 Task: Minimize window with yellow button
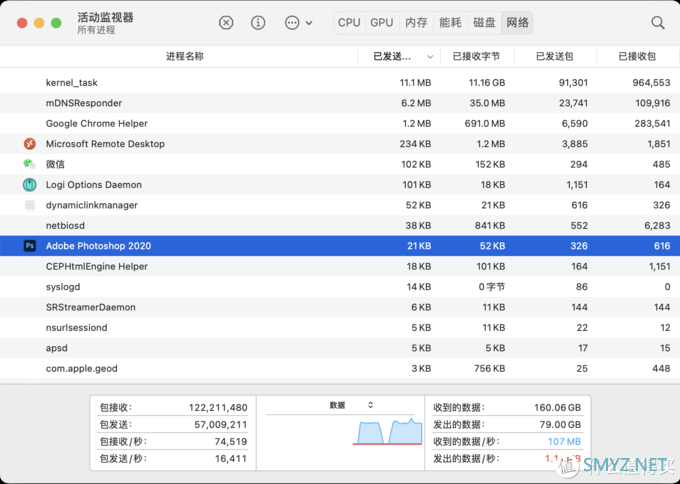pyautogui.click(x=39, y=23)
